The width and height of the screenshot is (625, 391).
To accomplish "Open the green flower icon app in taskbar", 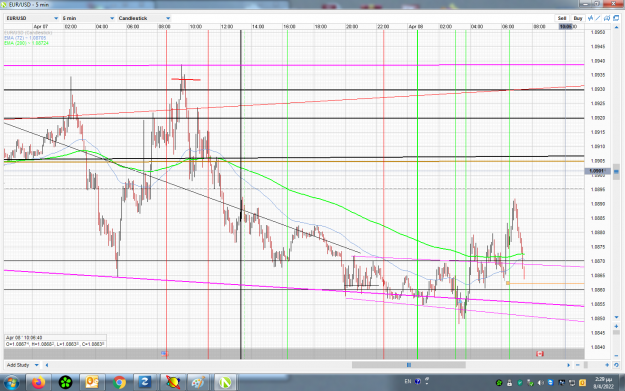I will coord(65,383).
